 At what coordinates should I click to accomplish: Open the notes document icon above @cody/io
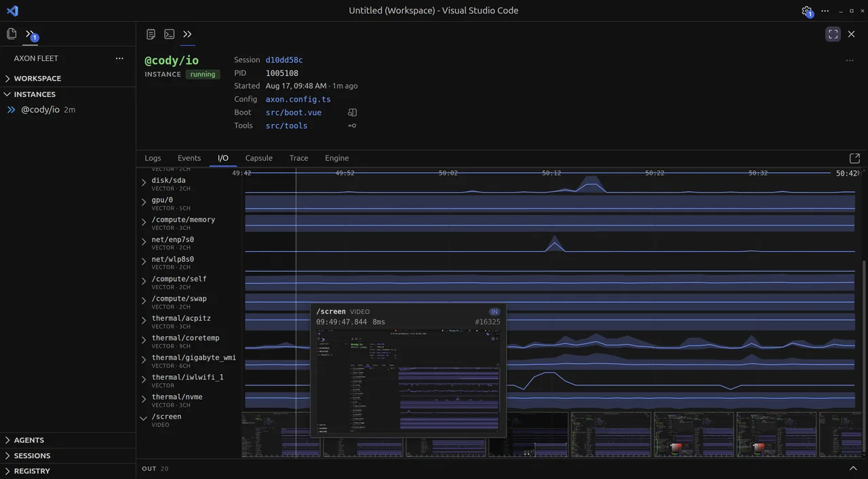151,34
